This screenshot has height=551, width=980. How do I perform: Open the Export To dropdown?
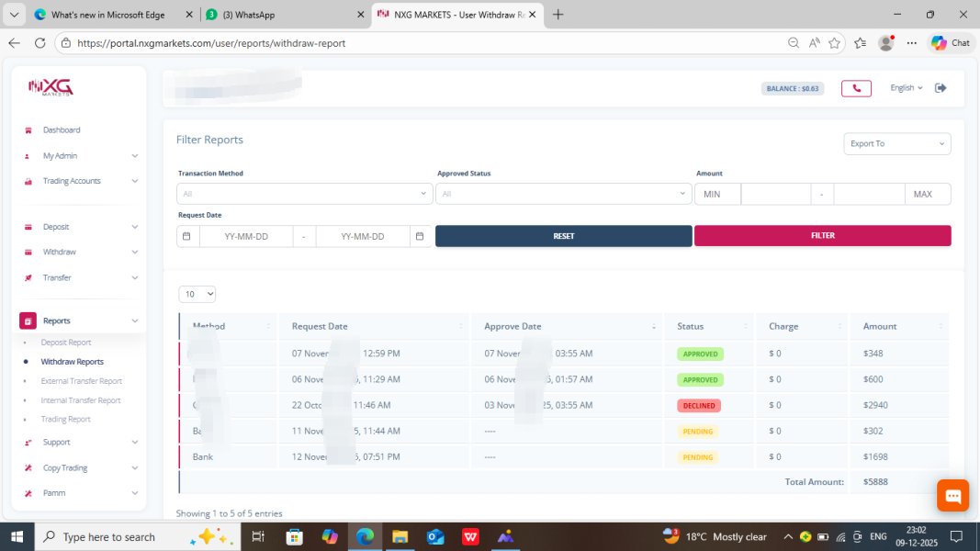pos(896,144)
